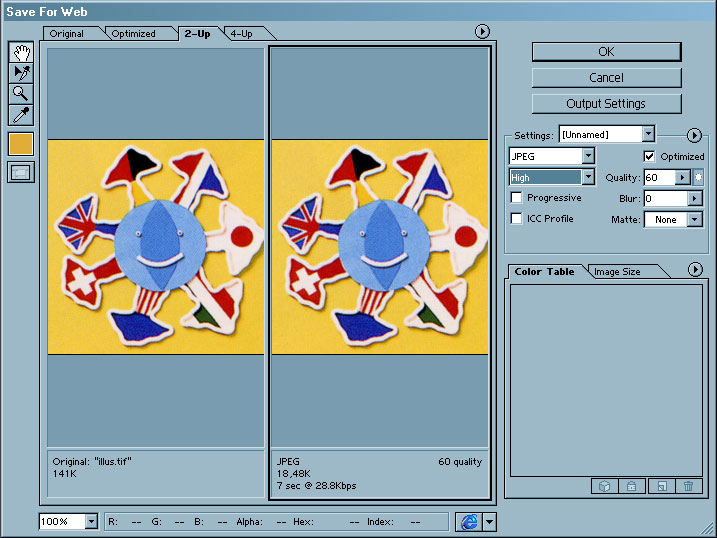This screenshot has height=538, width=717.
Task: Open the 100% zoom level dropdown
Action: coord(91,521)
